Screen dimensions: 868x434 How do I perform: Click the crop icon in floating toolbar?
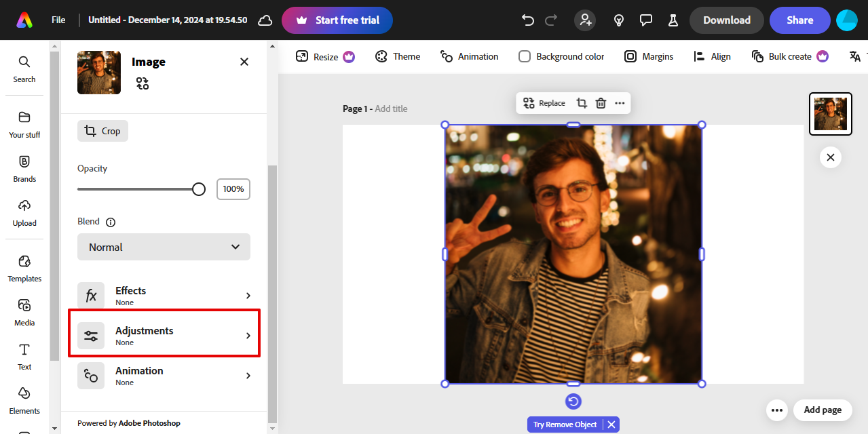(x=582, y=103)
